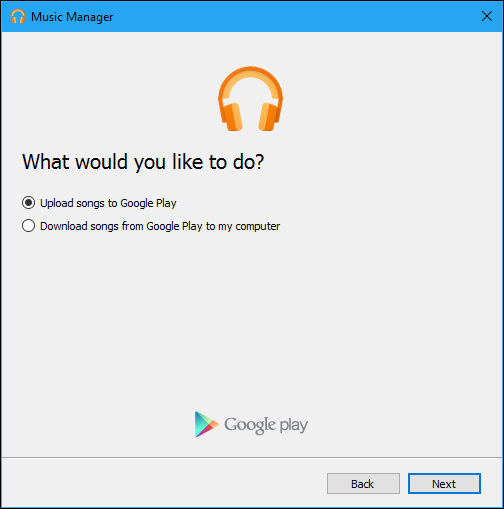Click the Music Manager title text

(x=72, y=17)
